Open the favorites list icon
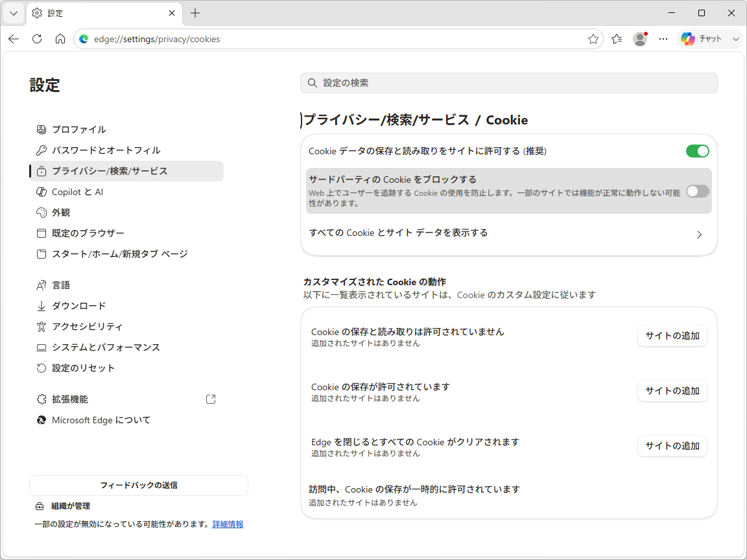Screen dimensions: 747x560 point(617,39)
